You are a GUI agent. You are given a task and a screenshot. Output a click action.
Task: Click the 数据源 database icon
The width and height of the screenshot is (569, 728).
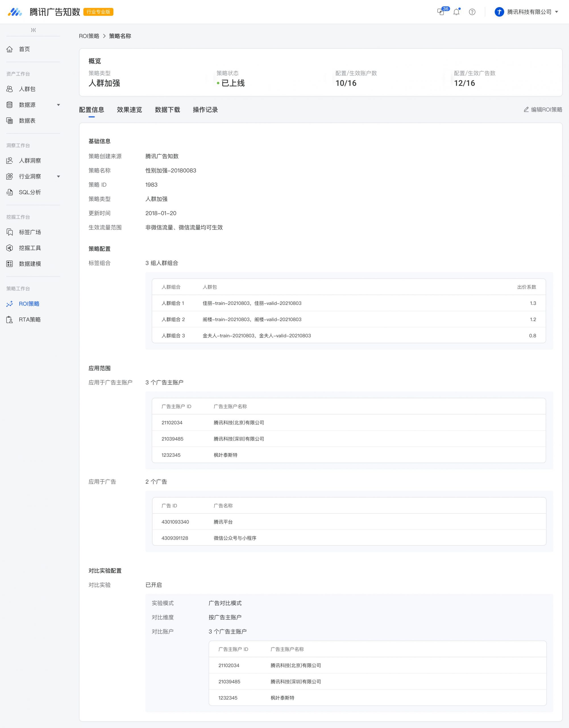pyautogui.click(x=10, y=105)
